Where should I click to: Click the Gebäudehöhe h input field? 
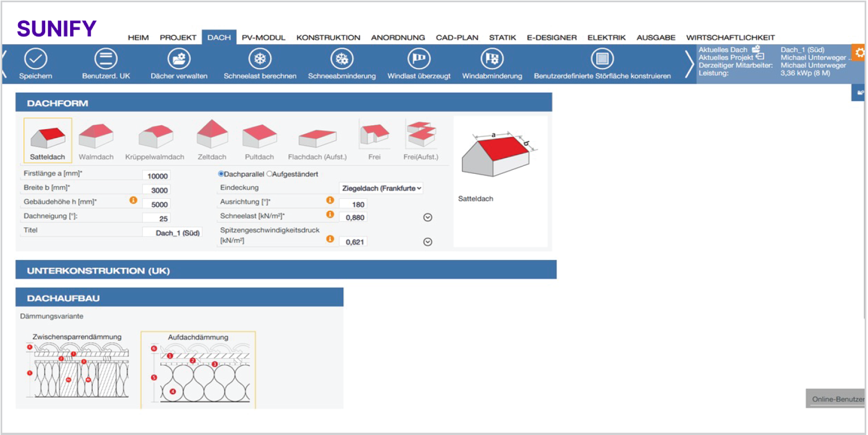click(x=156, y=204)
